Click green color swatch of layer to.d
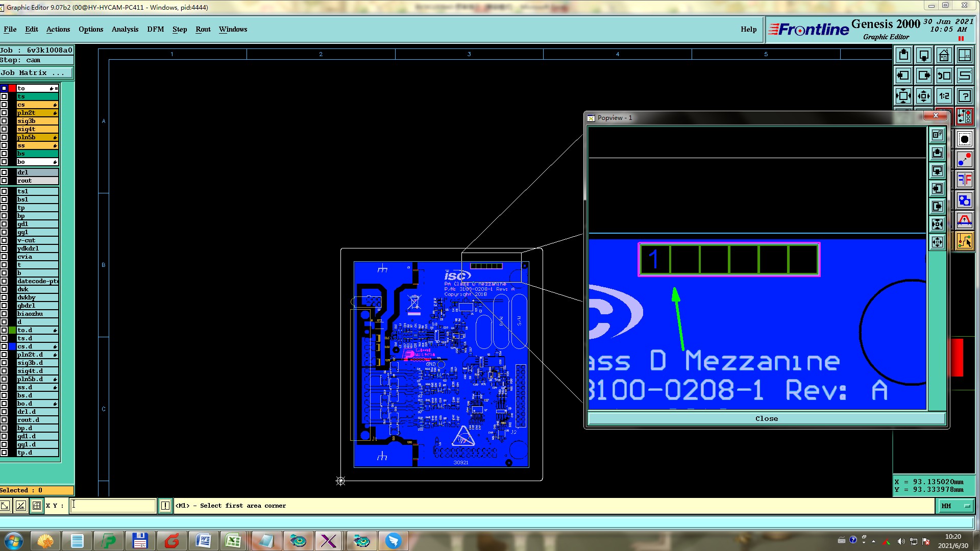This screenshot has width=980, height=551. click(12, 330)
